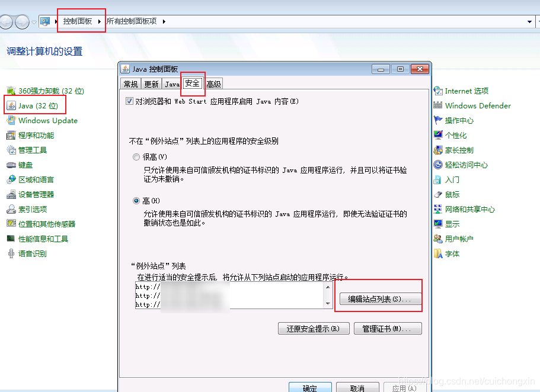Viewport: 540px width, 392px height.
Task: Click explorer Forward navigation button
Action: pyautogui.click(x=23, y=22)
